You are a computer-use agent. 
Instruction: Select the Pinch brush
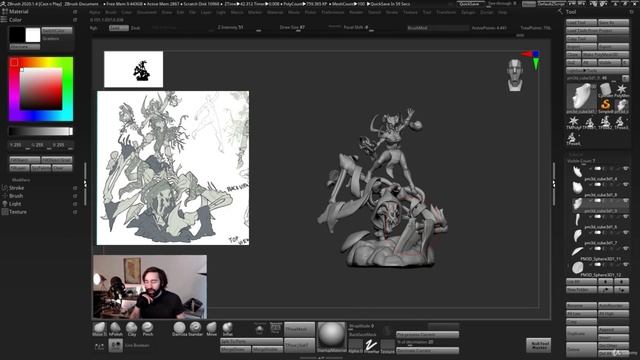click(x=147, y=328)
